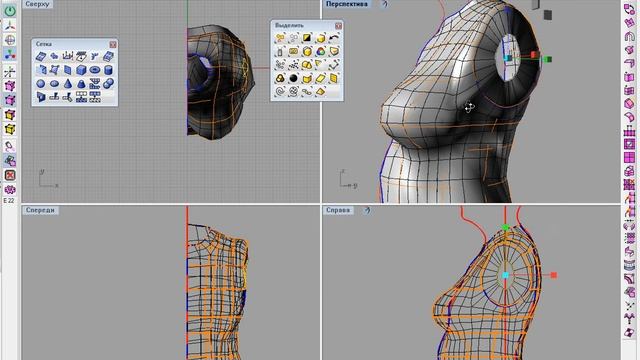
Task: Open the Сверху viewport label menu
Action: 37,4
